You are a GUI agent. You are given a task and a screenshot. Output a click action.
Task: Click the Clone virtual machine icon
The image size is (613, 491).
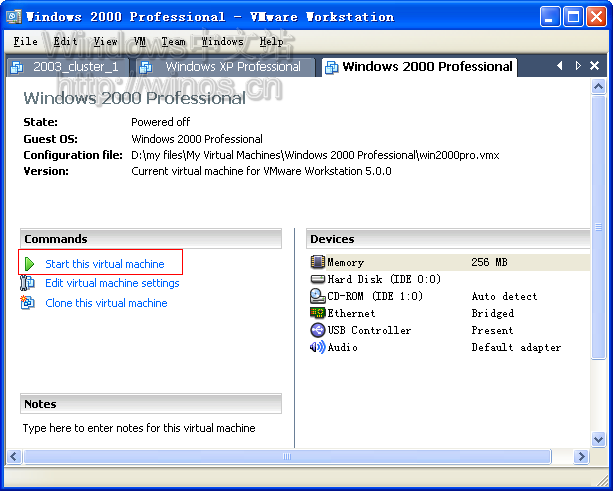pos(27,303)
